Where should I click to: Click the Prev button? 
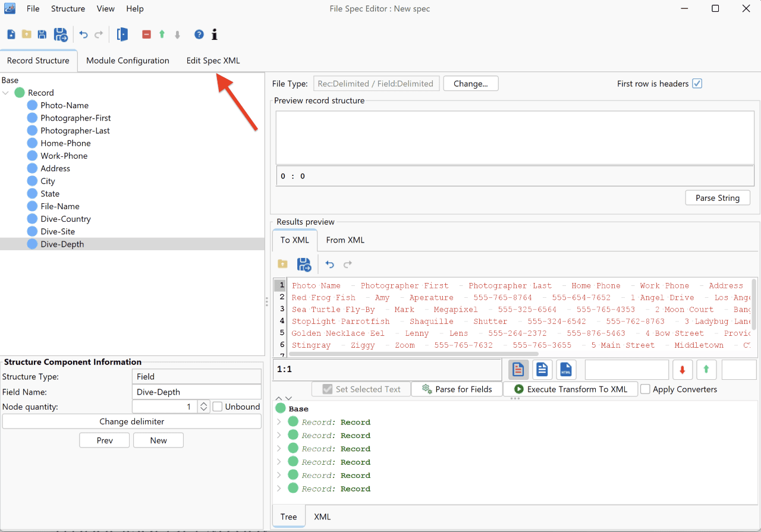tap(105, 440)
